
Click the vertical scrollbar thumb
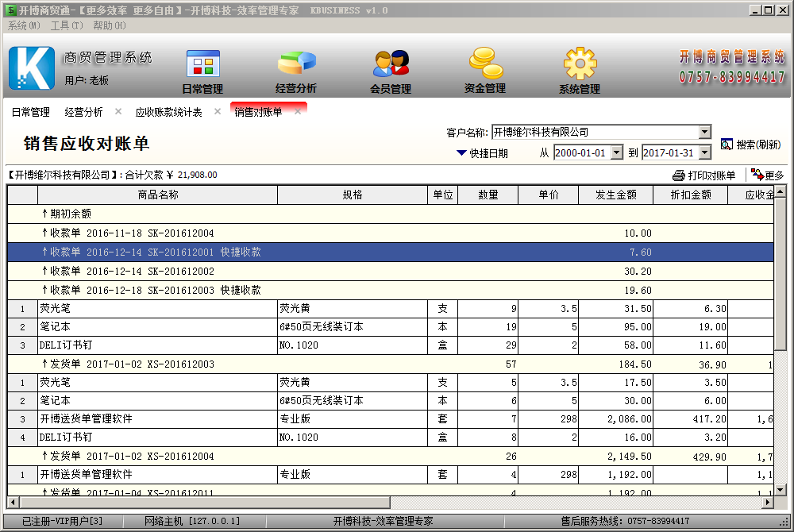tap(781, 273)
